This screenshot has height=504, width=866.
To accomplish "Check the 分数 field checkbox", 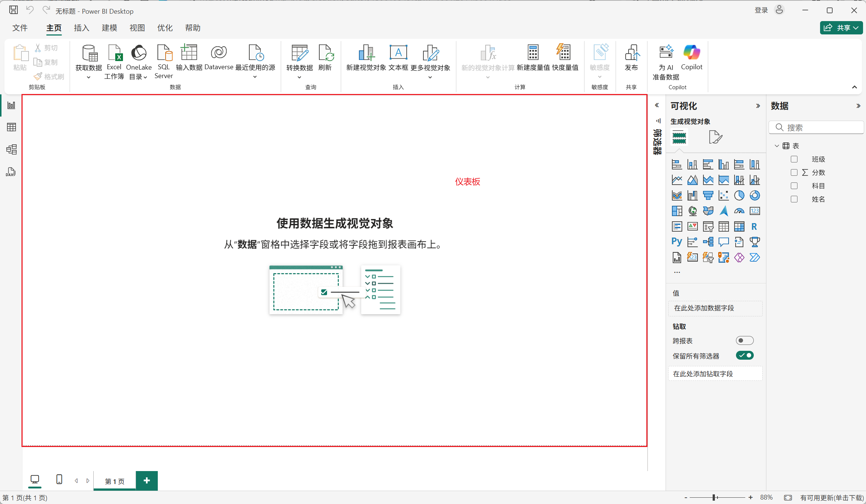I will (794, 172).
